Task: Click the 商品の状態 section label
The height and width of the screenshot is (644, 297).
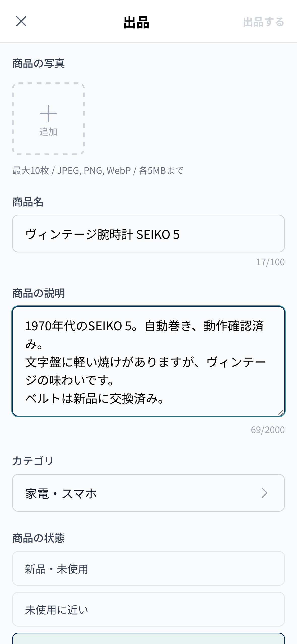Action: [x=39, y=538]
